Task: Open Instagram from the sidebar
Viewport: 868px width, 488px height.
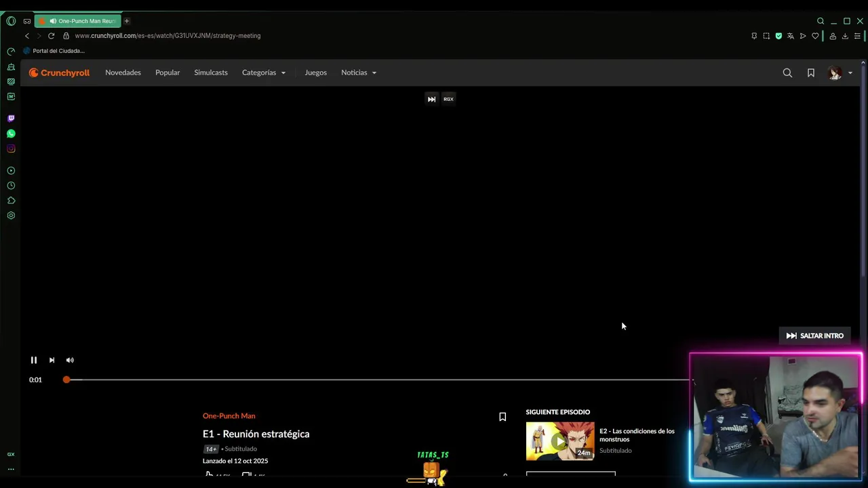Action: 11,148
